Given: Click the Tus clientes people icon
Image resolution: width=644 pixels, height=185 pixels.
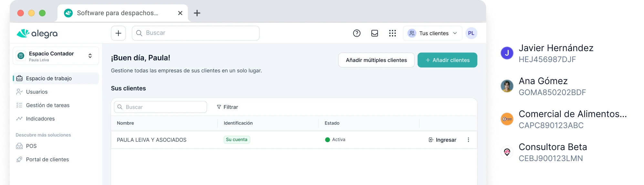Looking at the screenshot, I should pos(412,33).
